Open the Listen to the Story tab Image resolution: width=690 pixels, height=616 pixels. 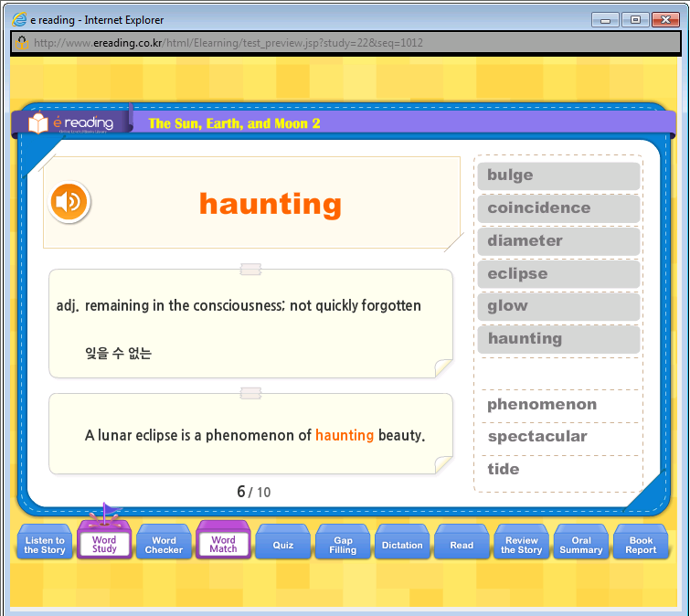(x=45, y=543)
